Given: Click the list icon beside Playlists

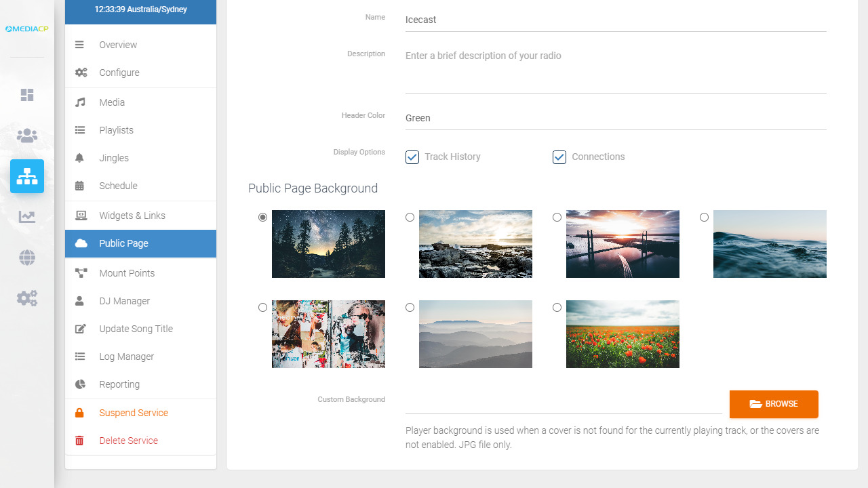Looking at the screenshot, I should tap(80, 130).
